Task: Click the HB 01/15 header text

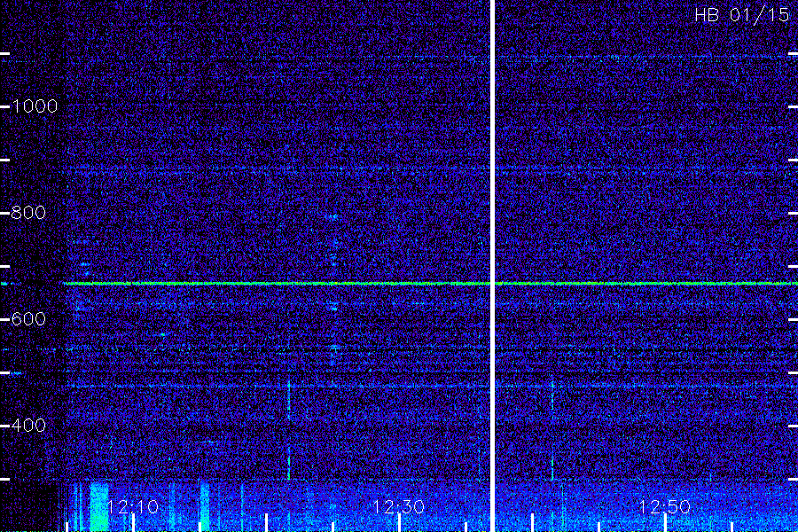Action: click(742, 15)
